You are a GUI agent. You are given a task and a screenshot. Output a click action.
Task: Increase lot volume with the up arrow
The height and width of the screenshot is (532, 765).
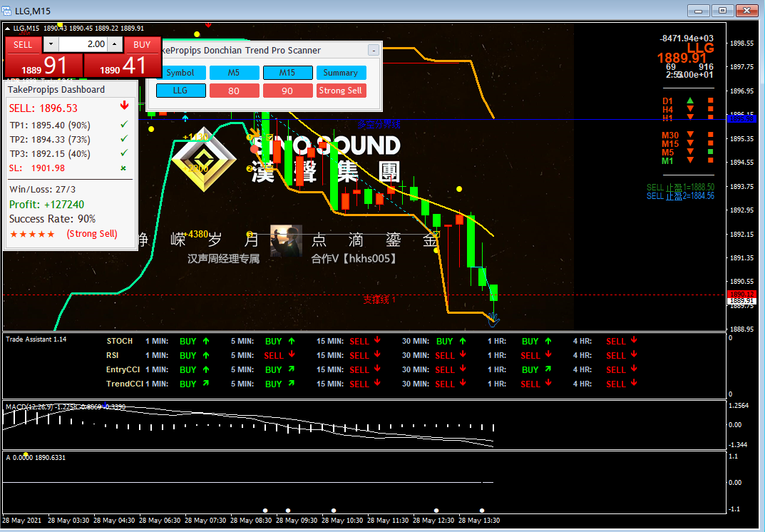click(x=115, y=44)
